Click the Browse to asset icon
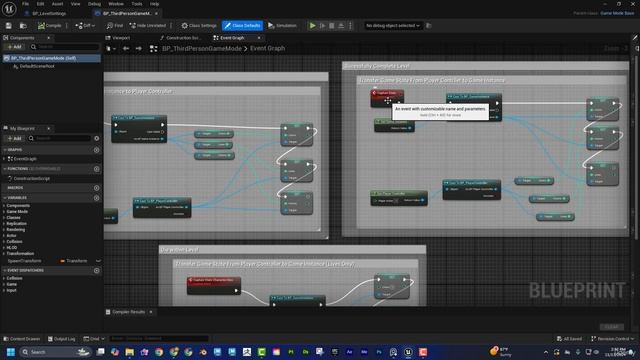Viewport: 640px width, 360px height. [23, 26]
